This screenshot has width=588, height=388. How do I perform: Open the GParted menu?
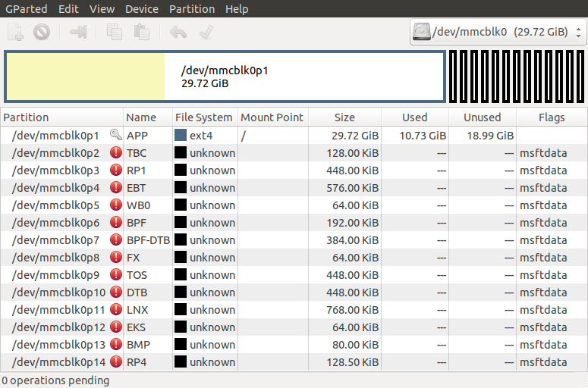[27, 8]
